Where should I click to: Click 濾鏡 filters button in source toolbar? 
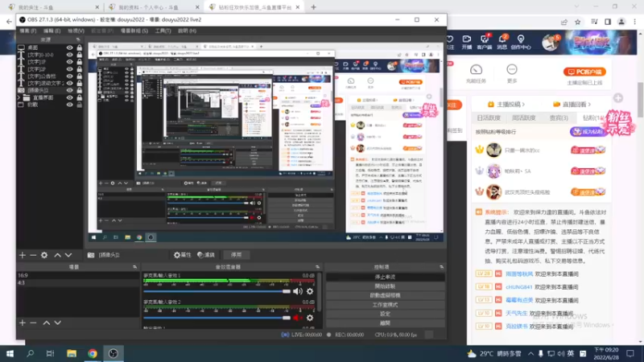(x=206, y=255)
